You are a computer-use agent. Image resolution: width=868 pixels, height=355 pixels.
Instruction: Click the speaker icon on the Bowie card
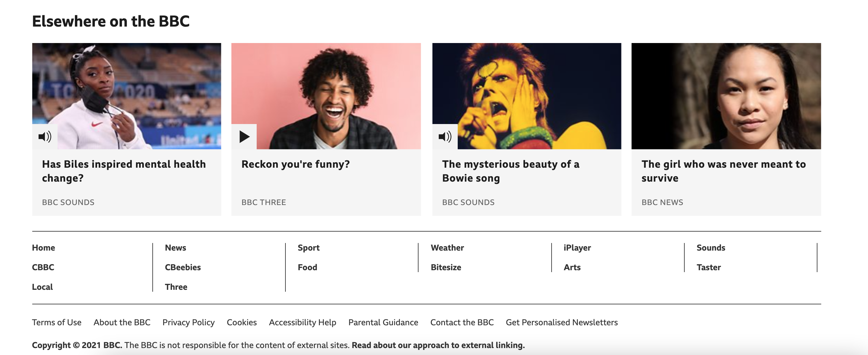[445, 137]
